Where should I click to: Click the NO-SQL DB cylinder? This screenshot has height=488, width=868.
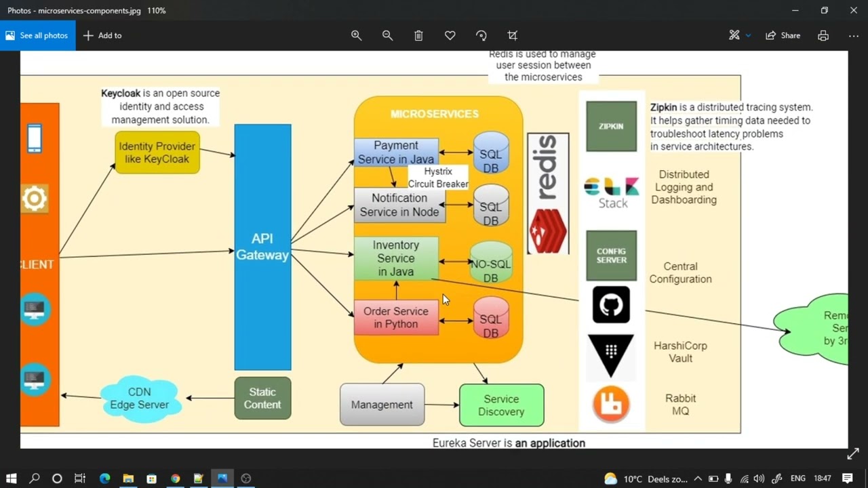pyautogui.click(x=491, y=264)
